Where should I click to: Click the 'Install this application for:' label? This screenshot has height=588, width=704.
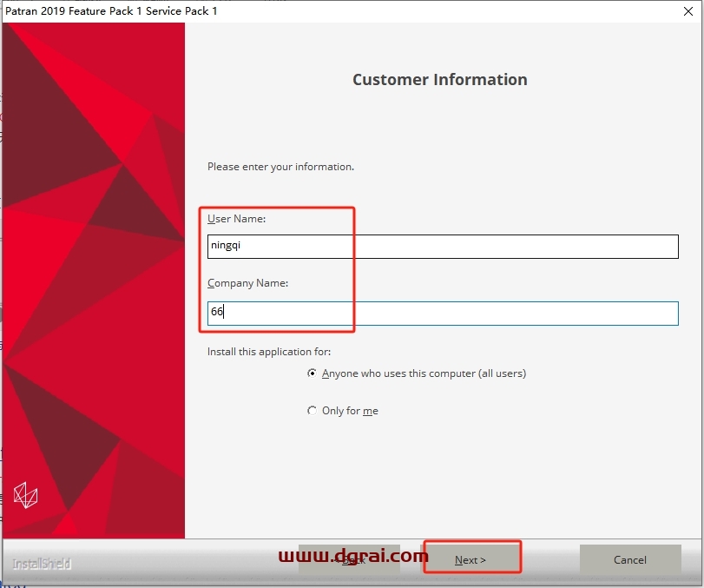269,351
